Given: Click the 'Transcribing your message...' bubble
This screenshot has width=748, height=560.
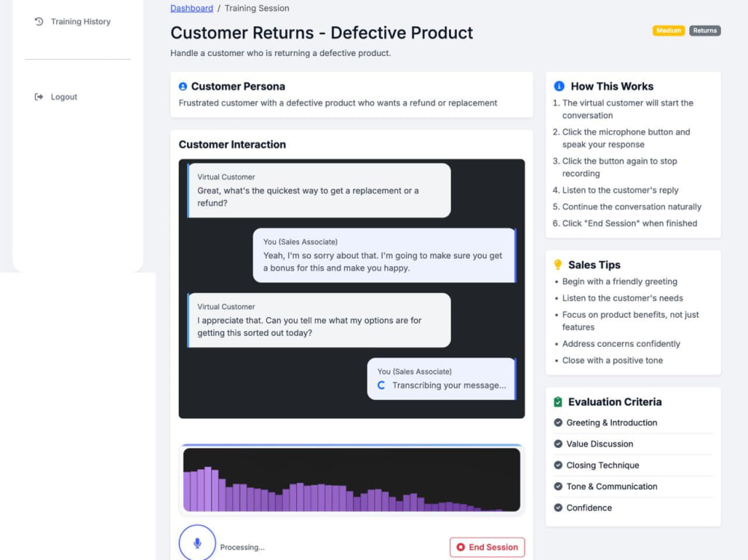Looking at the screenshot, I should pyautogui.click(x=442, y=379).
